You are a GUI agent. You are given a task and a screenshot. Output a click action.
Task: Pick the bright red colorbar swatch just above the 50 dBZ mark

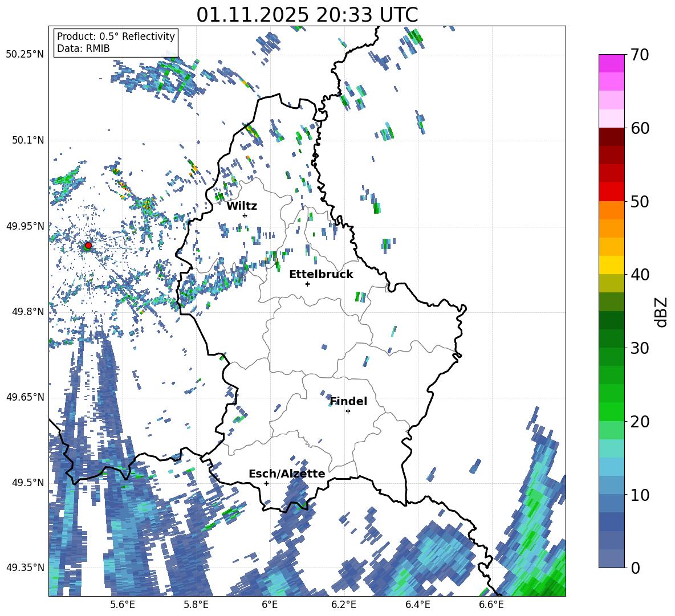[x=611, y=192]
